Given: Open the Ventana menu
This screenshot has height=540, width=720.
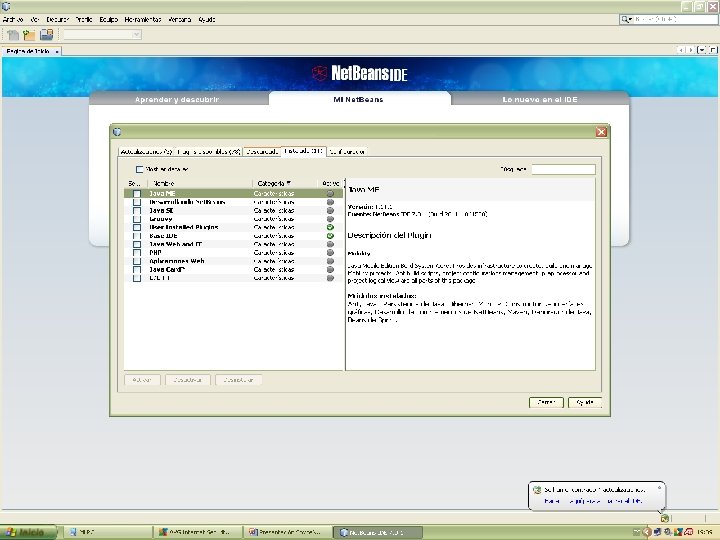Looking at the screenshot, I should pos(180,19).
